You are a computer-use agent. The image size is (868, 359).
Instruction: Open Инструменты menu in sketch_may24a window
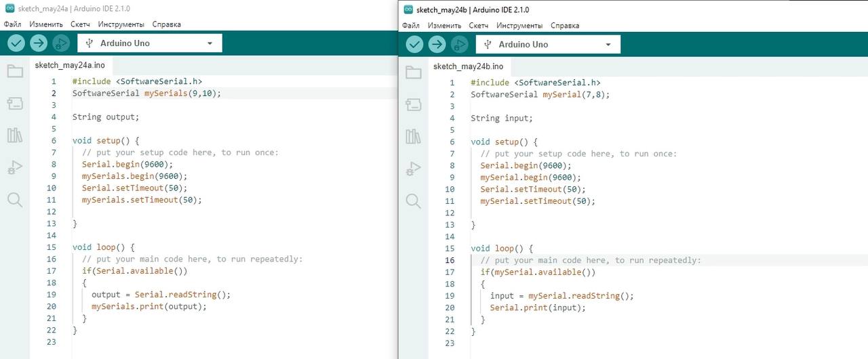coord(121,24)
